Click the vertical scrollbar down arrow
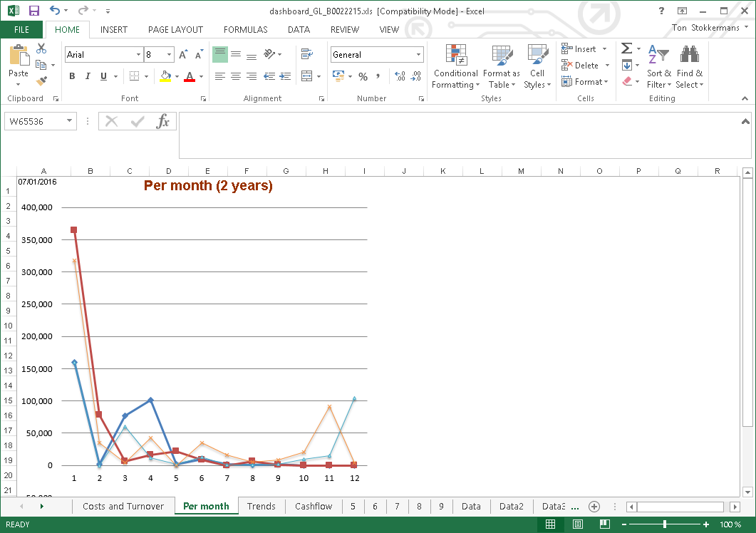Screen dimensions: 756x533 pyautogui.click(x=747, y=492)
